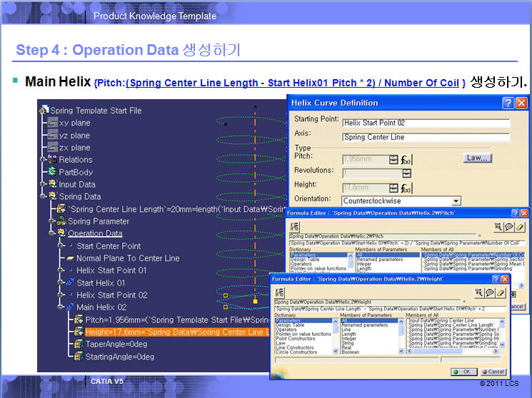Select the Main Helix 02 helix icon
Image resolution: width=532 pixels, height=398 pixels.
(x=70, y=307)
